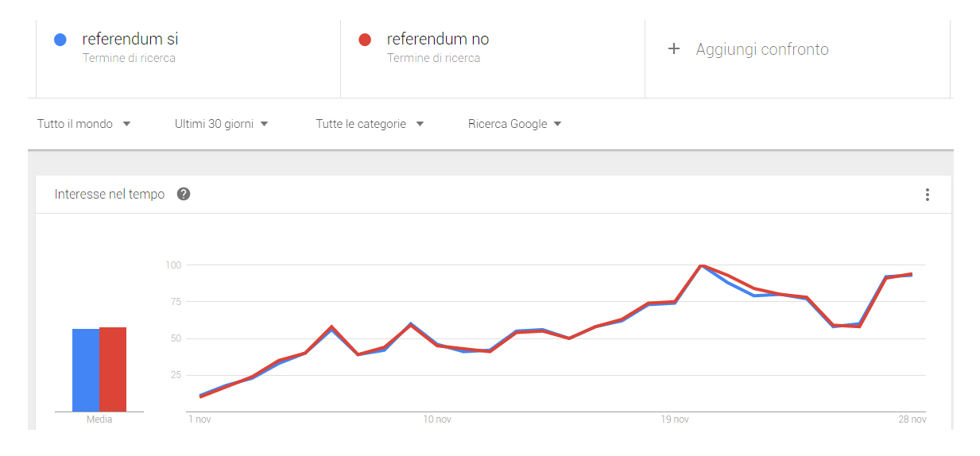Click the plus icon to add comparison
Viewport: 980px width, 456px height.
(674, 49)
